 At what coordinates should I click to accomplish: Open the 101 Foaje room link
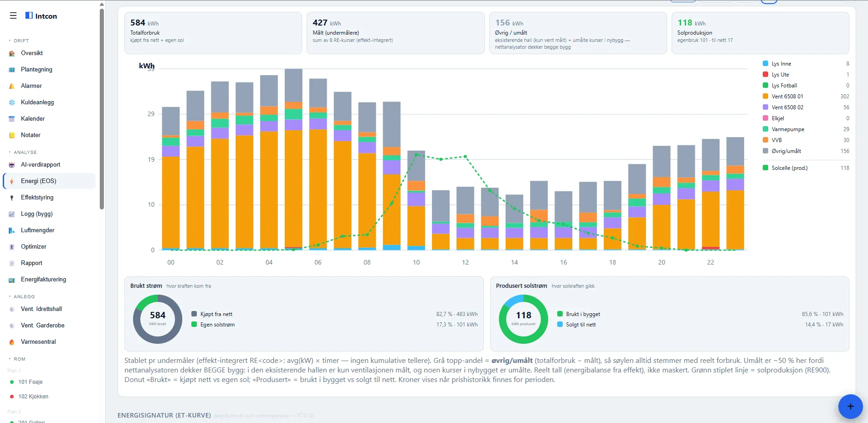tap(30, 382)
